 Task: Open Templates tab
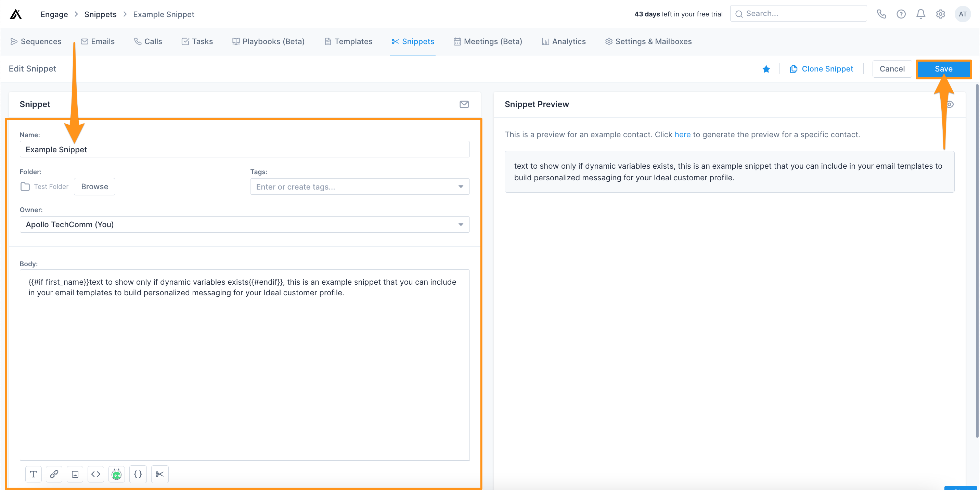tap(348, 41)
